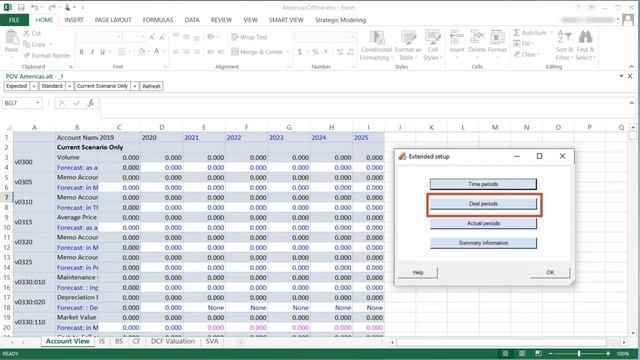Click the Decrease Font Size icon

[x=162, y=37]
